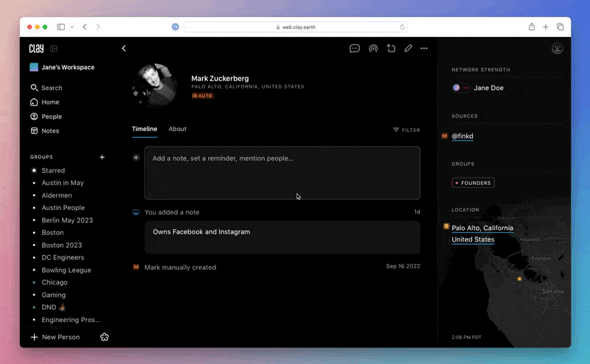Screen dimensions: 590x364
Task: Click the broadcast signal icon in header
Action: [373, 49]
